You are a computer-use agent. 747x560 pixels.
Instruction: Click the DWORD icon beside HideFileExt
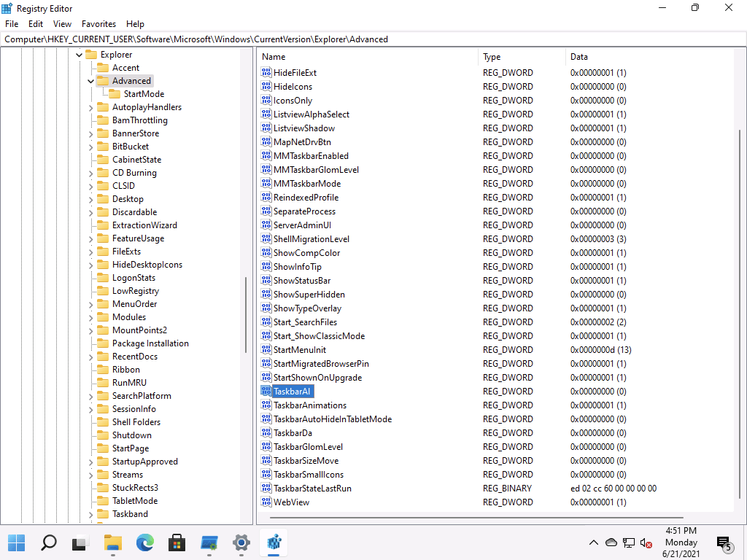(x=266, y=73)
